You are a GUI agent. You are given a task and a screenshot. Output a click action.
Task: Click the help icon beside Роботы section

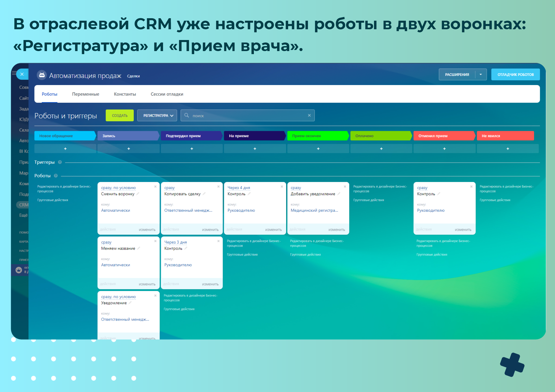coord(56,176)
